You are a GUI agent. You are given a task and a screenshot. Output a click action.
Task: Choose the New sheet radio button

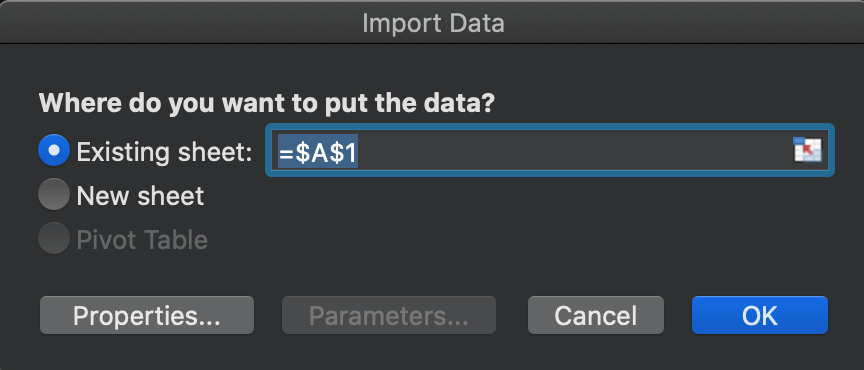point(54,194)
